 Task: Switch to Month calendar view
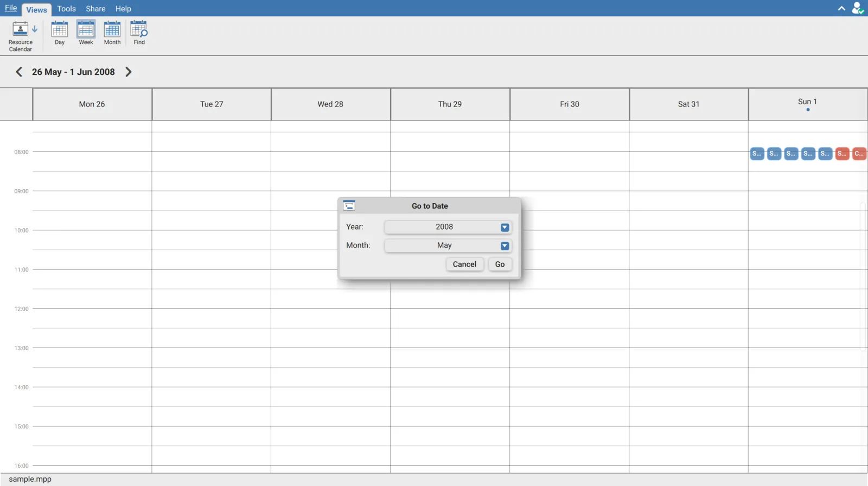coord(112,33)
